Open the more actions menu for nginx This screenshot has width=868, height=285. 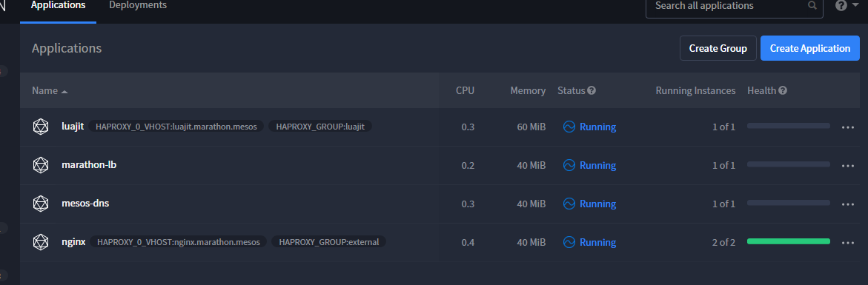(x=847, y=243)
